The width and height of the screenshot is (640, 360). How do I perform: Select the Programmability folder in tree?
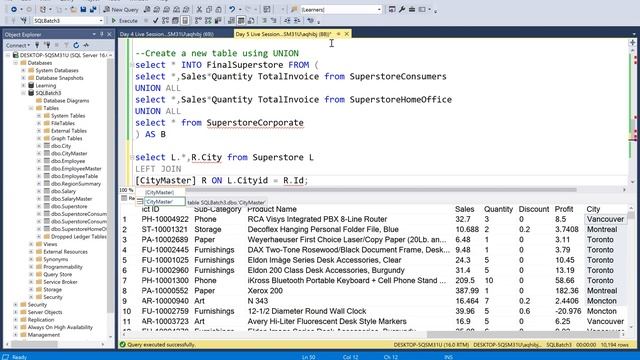pos(62,267)
